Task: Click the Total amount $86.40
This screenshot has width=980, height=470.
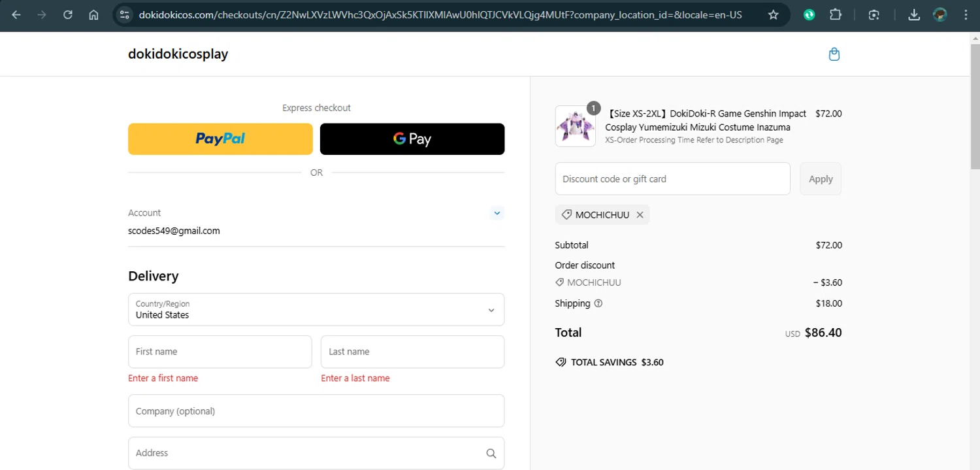Action: (x=823, y=333)
